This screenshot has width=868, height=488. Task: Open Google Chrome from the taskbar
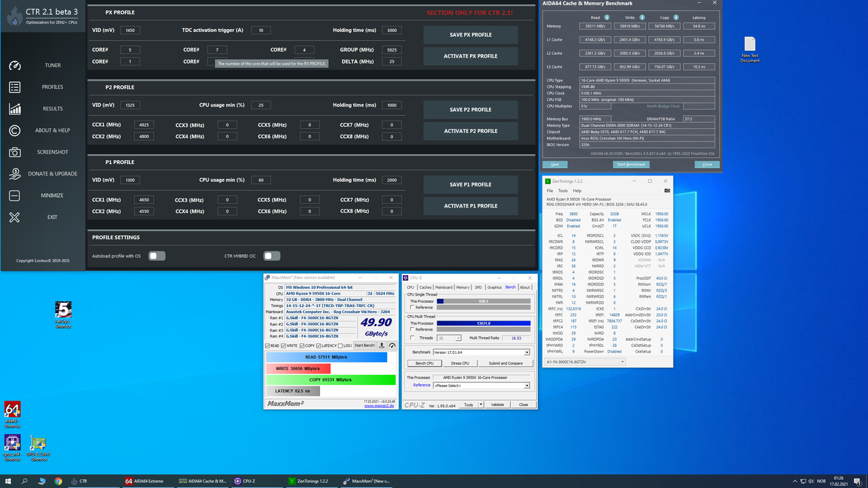[x=58, y=481]
